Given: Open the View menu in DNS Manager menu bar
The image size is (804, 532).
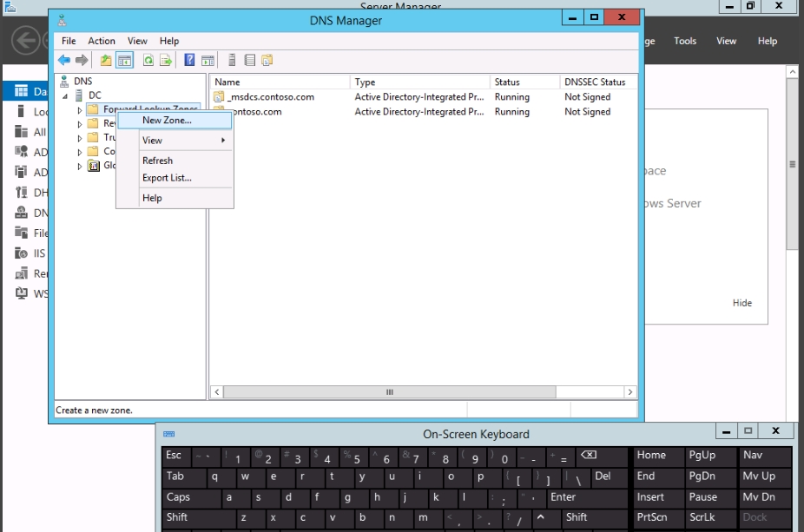Looking at the screenshot, I should (x=137, y=41).
